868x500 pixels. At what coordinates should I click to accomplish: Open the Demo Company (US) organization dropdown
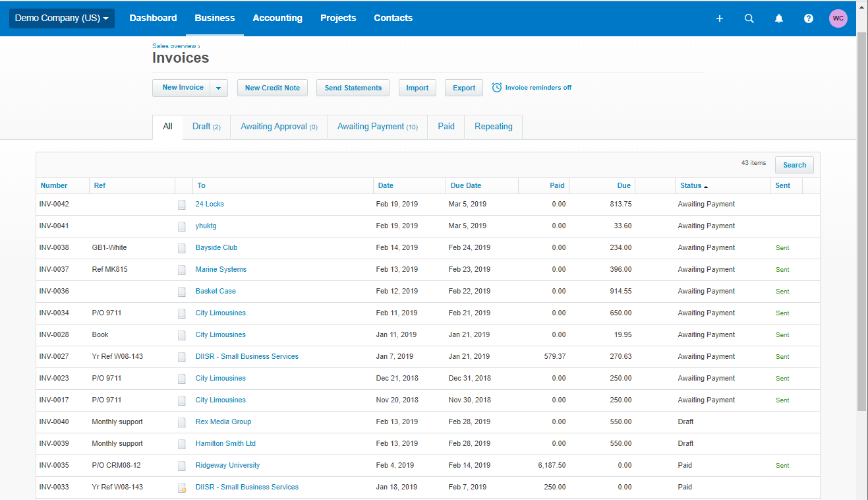(62, 18)
